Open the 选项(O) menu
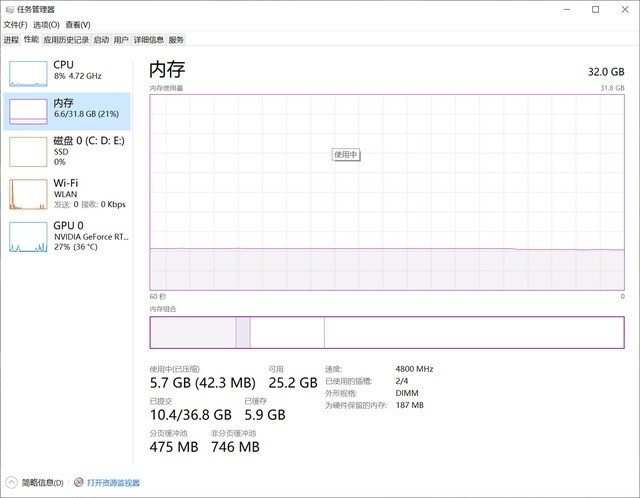Screen dimensions: 640x498 [x=46, y=24]
